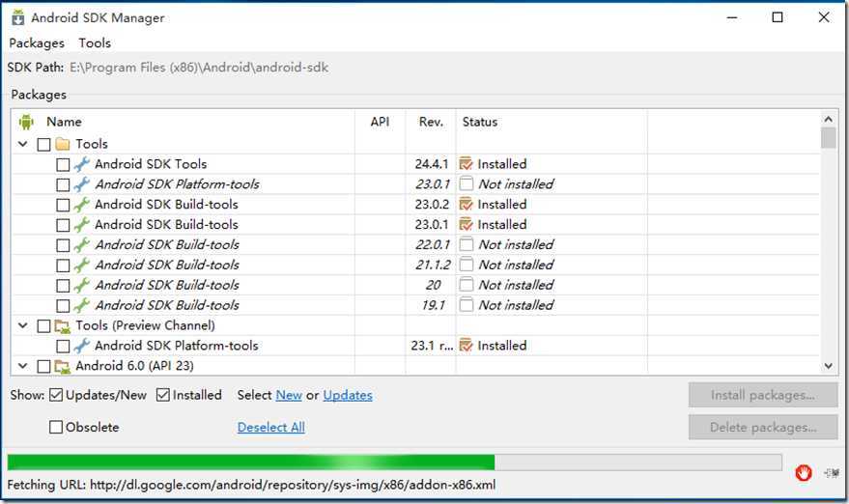This screenshot has width=849, height=504.
Task: Click not-installed status icon for Build-tools 22.0.1
Action: [x=467, y=244]
